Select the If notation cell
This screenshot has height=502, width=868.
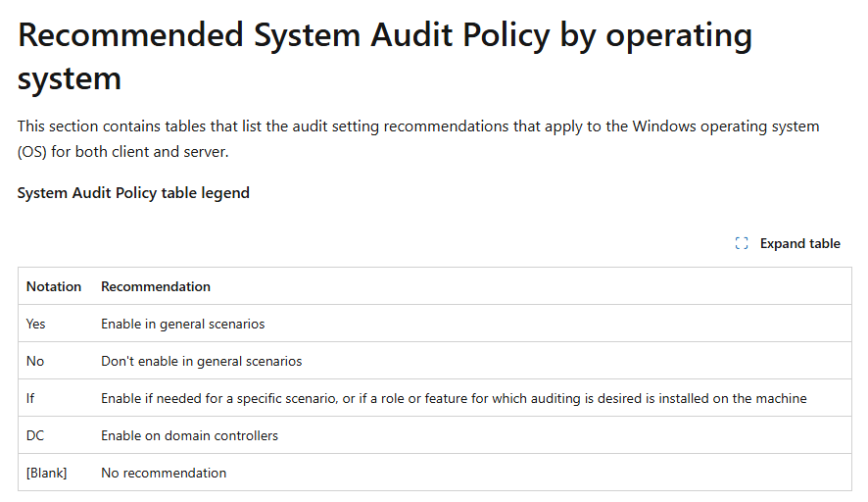point(30,398)
